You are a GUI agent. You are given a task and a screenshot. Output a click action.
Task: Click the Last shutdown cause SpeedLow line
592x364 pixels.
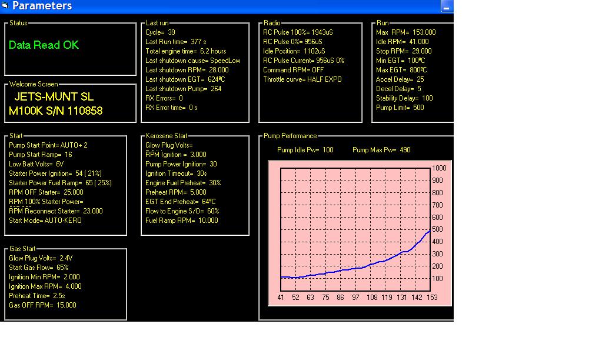[x=192, y=61]
